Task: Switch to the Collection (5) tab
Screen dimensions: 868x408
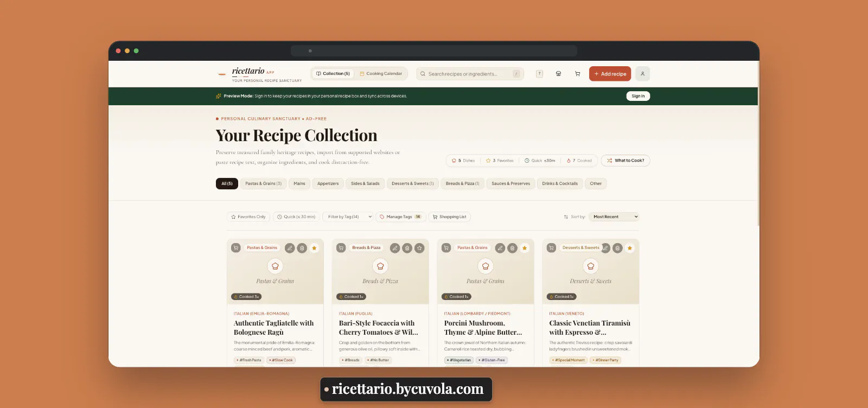Action: [x=333, y=74]
